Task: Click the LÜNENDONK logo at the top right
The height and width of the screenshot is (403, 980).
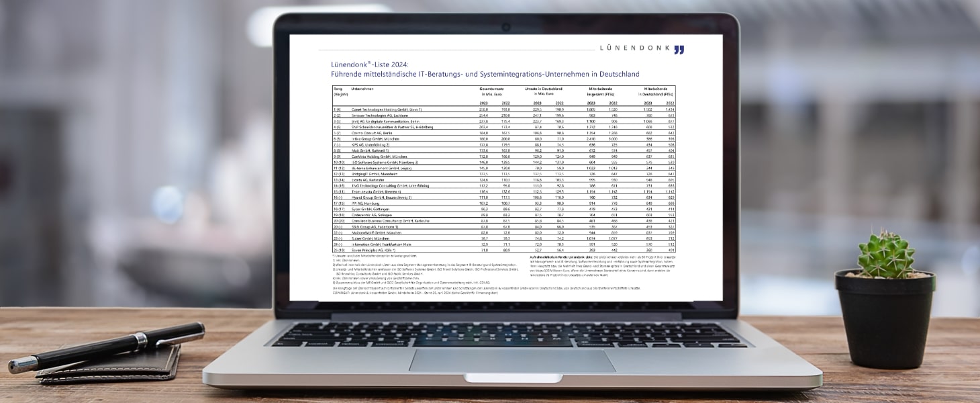Action: [641, 49]
